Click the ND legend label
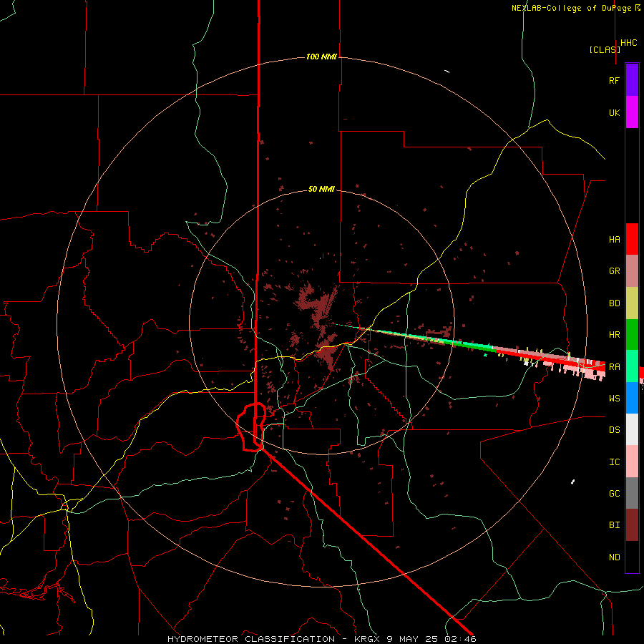Image resolution: width=644 pixels, height=644 pixels. pos(614,557)
